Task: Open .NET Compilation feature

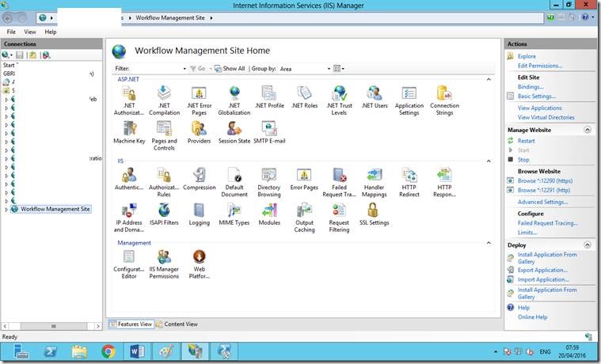Action: pos(164,100)
